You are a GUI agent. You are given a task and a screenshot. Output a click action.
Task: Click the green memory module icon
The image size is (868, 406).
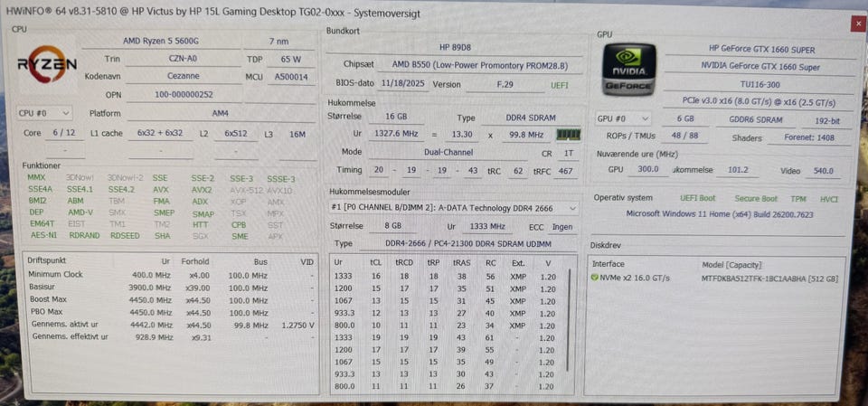(568, 134)
